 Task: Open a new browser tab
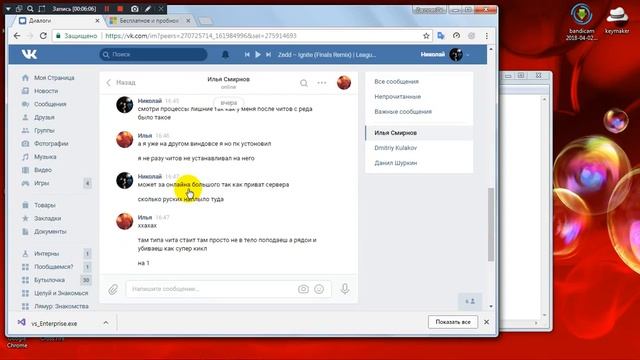pos(205,20)
